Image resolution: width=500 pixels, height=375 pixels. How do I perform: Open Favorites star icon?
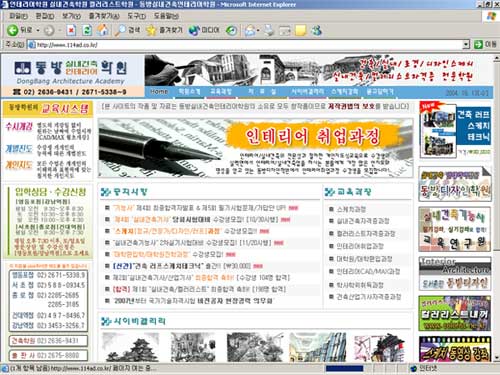pyautogui.click(x=151, y=30)
